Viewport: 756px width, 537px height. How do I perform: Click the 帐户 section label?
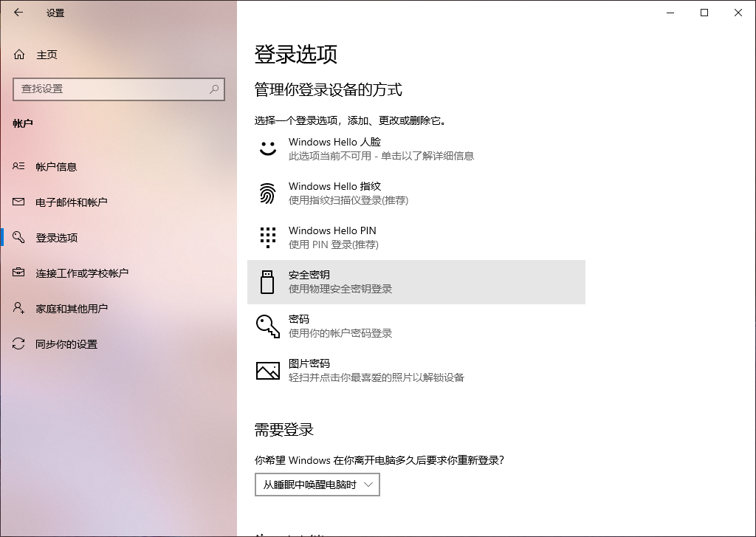point(23,123)
